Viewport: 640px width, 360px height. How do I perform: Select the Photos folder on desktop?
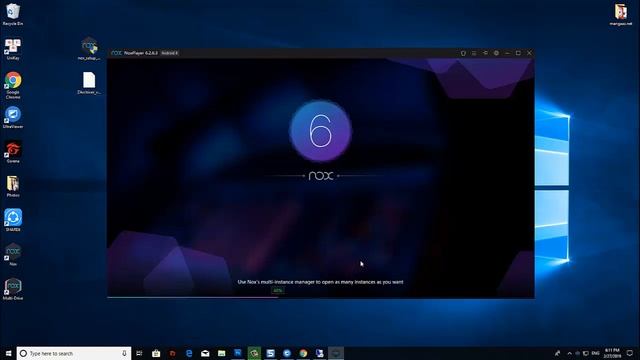tap(13, 186)
